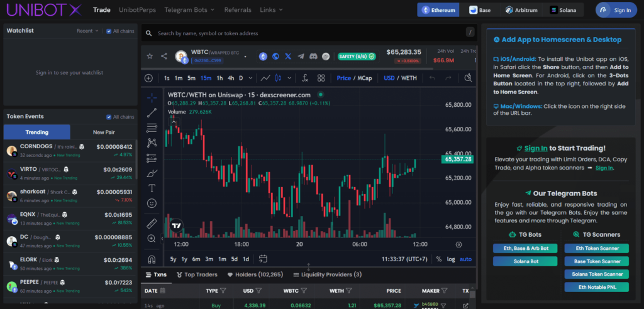Collapse the chart legend chevron
The width and height of the screenshot is (644, 309).
[174, 121]
